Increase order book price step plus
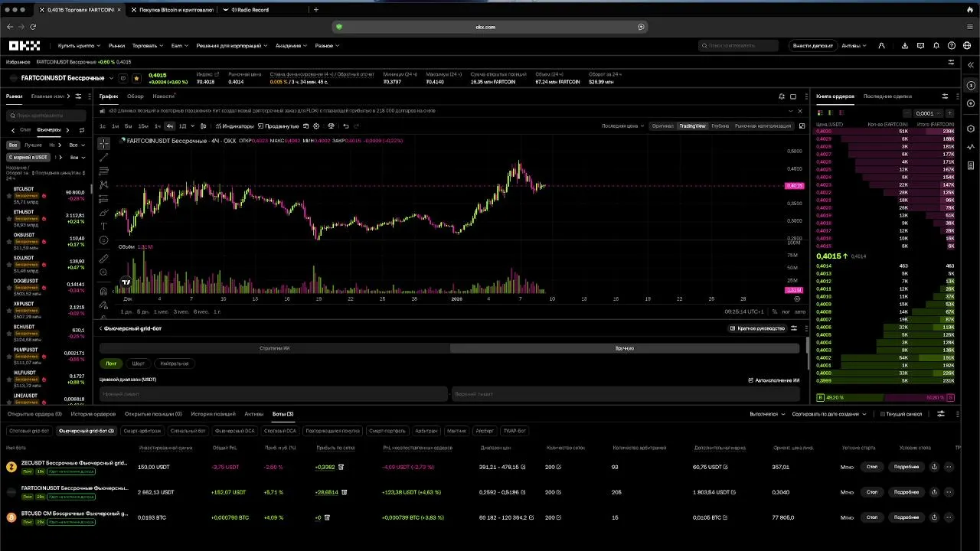Viewport: 980px width, 551px height. pyautogui.click(x=950, y=113)
